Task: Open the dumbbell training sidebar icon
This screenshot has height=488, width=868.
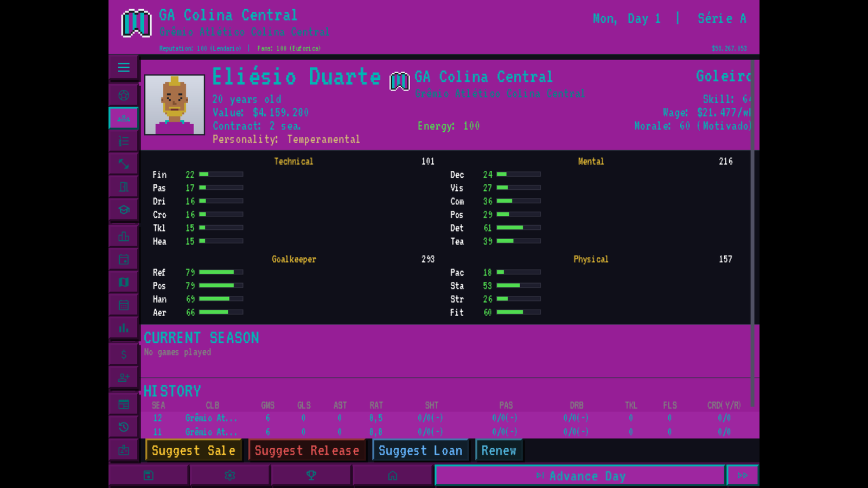Action: [x=124, y=164]
